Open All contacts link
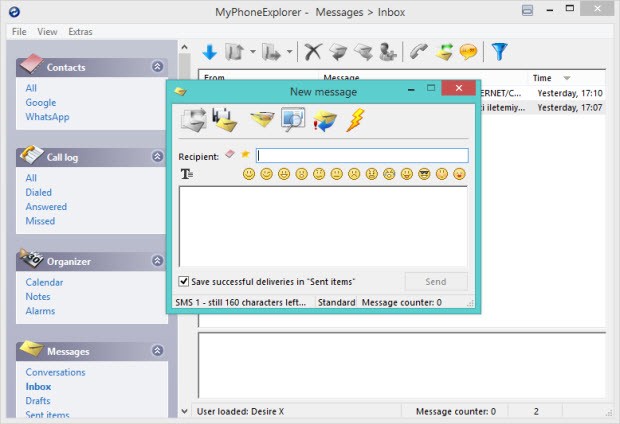This screenshot has height=424, width=620. (x=31, y=88)
